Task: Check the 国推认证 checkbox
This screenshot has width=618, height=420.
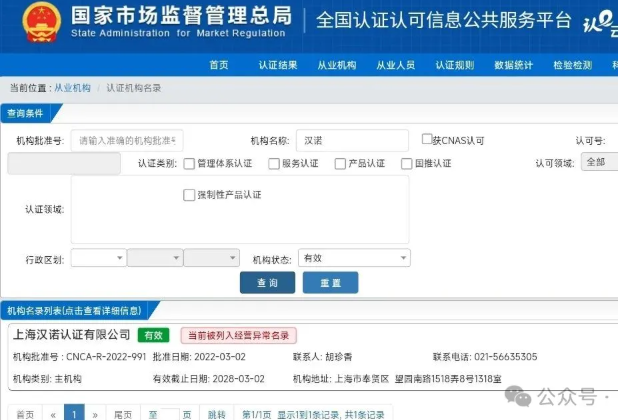Action: coord(406,164)
